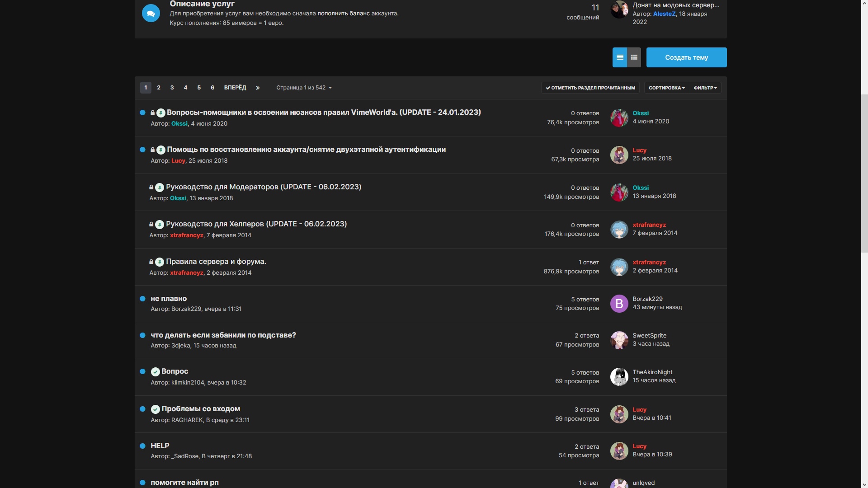Image resolution: width=868 pixels, height=488 pixels.
Task: Click pinned icon on 'Правила сервера и форума'
Action: tap(160, 262)
